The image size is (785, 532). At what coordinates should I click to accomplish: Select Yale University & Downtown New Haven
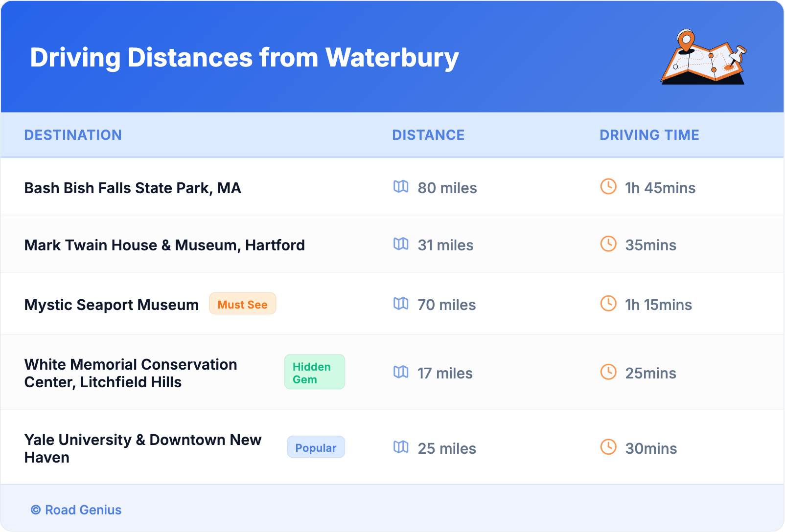[143, 448]
